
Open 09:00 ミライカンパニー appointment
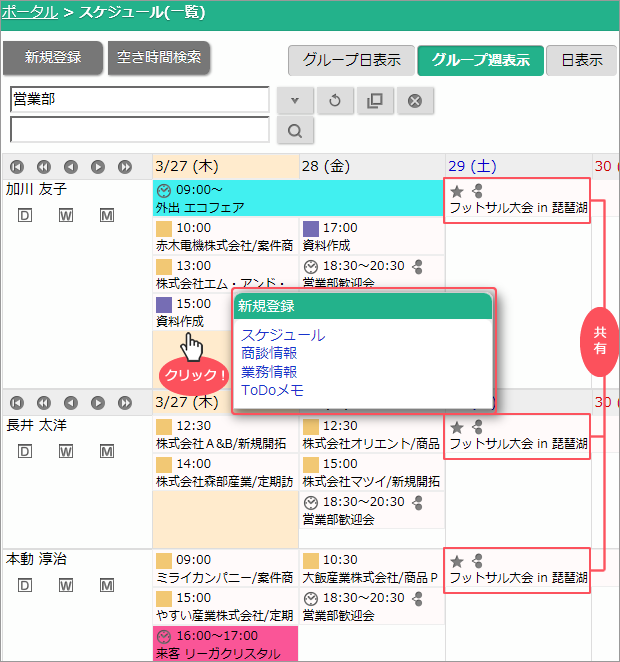point(225,568)
